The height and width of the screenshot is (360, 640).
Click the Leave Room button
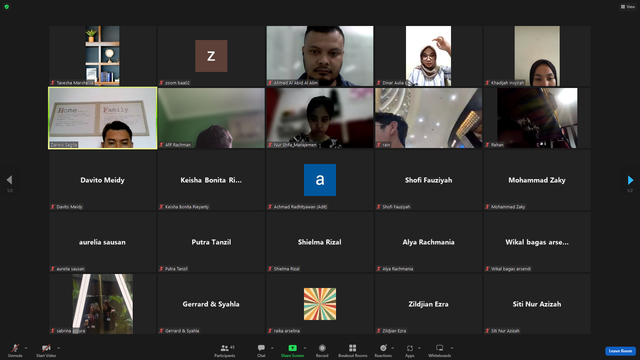620,351
